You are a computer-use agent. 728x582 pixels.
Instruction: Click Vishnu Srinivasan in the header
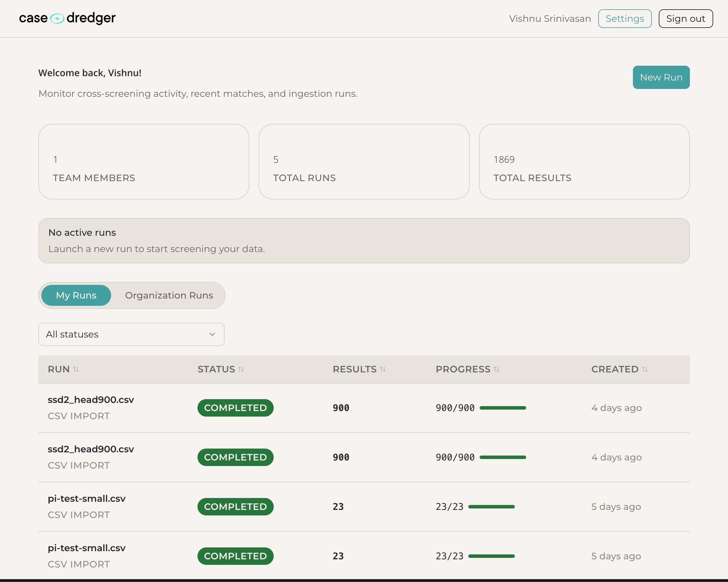pyautogui.click(x=550, y=19)
